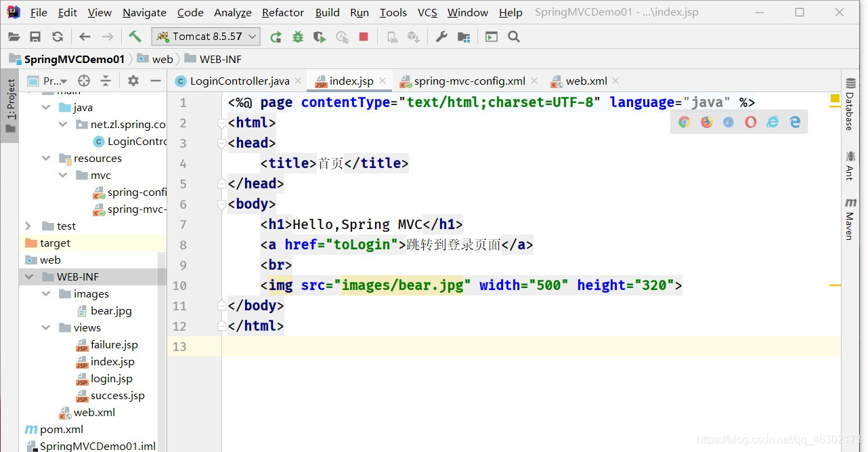868x452 pixels.
Task: Click the Open folder toolbar icon
Action: [14, 37]
